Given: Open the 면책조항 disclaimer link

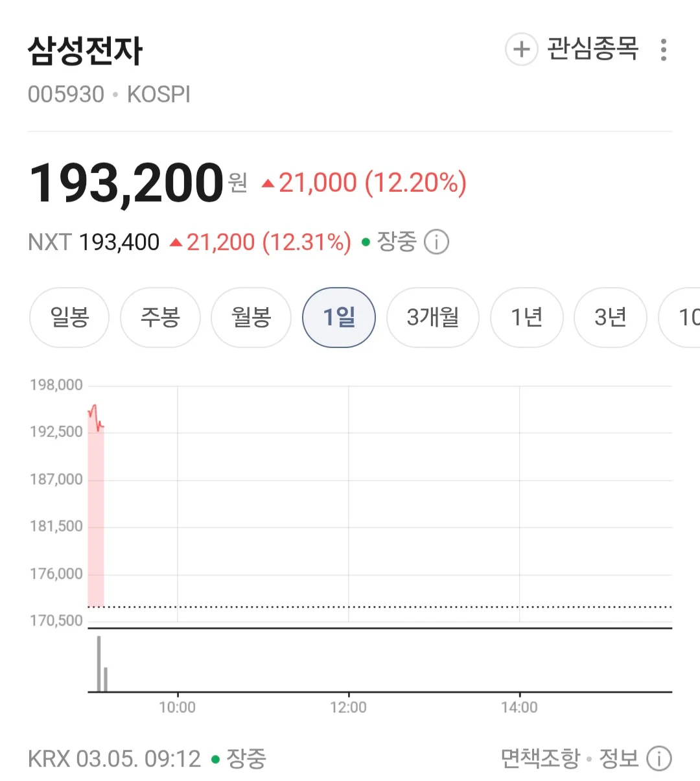Looking at the screenshot, I should (540, 758).
